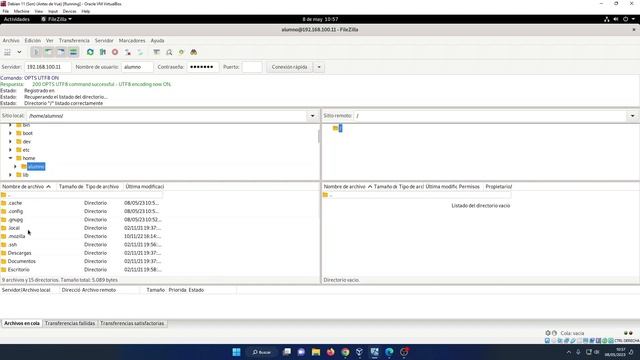Expand the boot folder in local tree
Screen dimensions: 640x360
(10, 133)
